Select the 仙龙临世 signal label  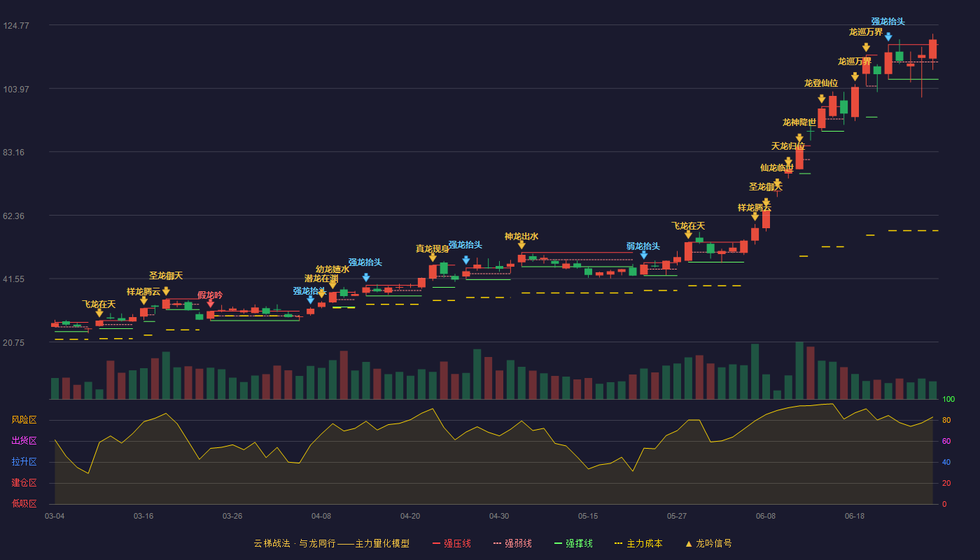pos(777,167)
